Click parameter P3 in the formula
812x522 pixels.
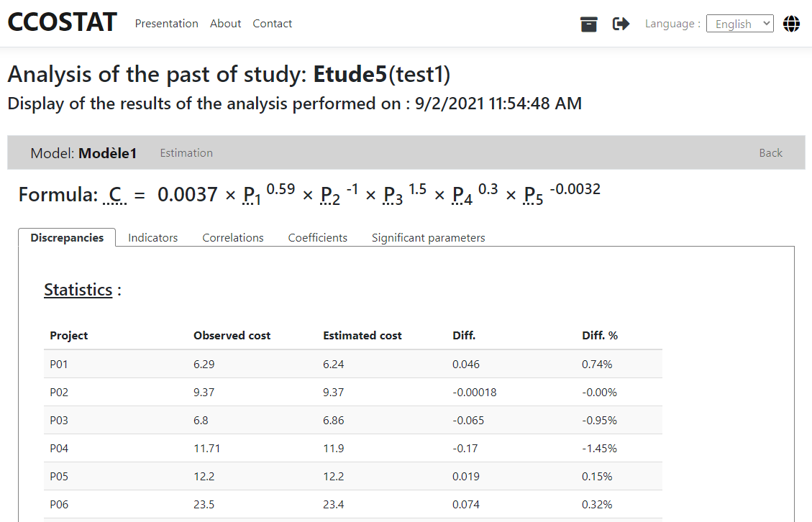(x=393, y=196)
